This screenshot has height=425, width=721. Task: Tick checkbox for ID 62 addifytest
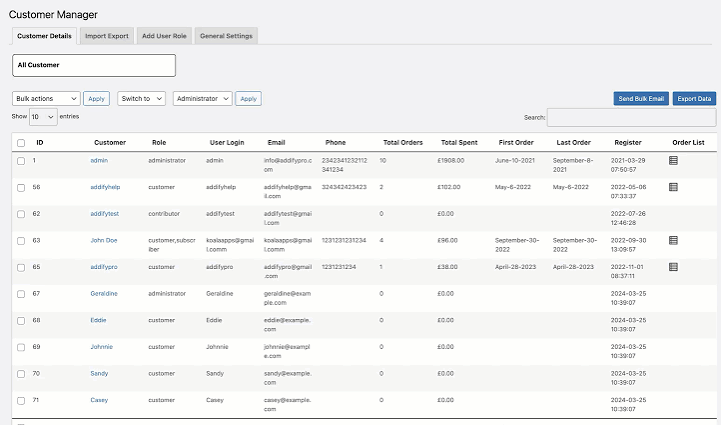pos(21,214)
